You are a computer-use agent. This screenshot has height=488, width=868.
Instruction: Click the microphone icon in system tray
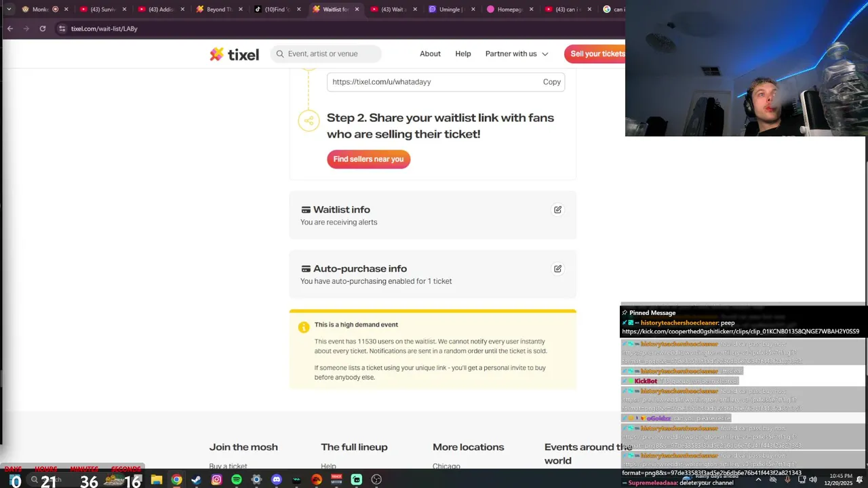(787, 480)
